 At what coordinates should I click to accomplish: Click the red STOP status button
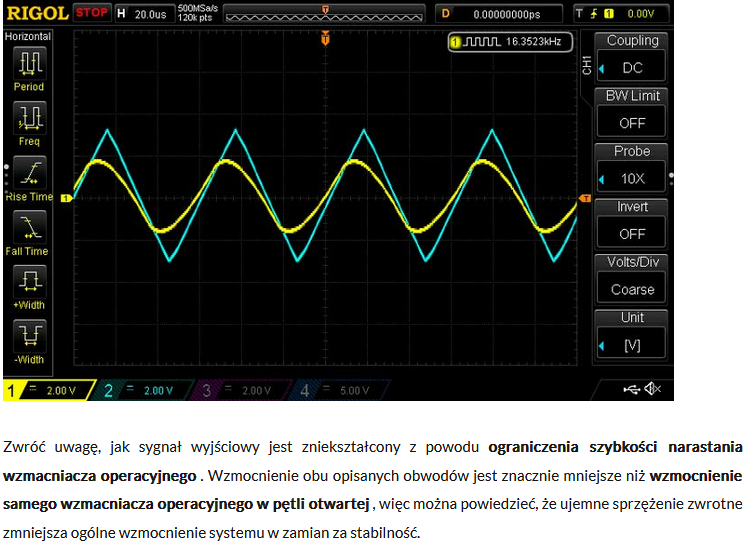(x=91, y=12)
